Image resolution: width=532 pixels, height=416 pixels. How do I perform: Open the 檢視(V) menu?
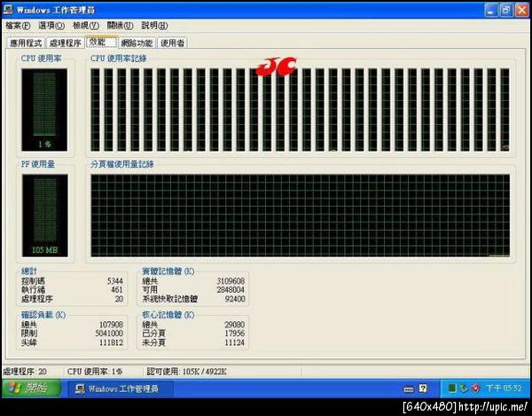click(86, 26)
